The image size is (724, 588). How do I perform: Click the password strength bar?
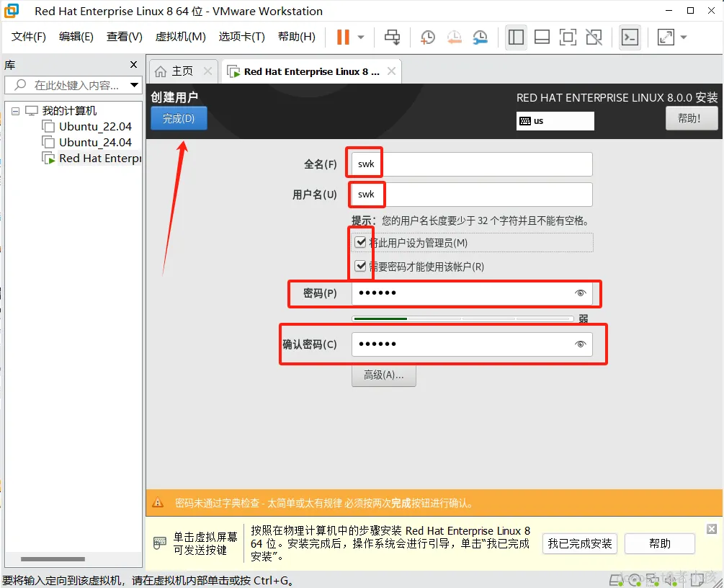pyautogui.click(x=462, y=318)
